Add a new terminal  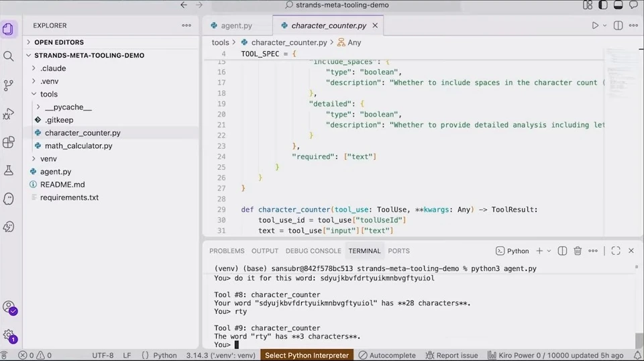pyautogui.click(x=539, y=251)
